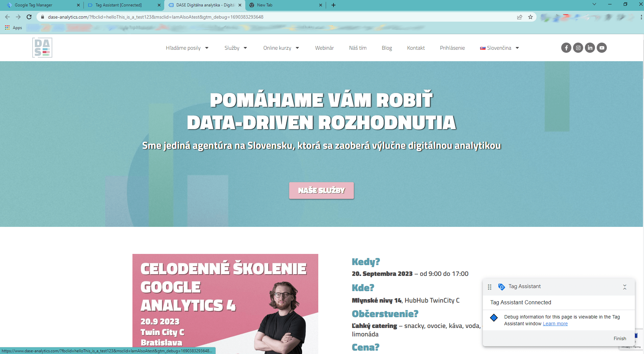The width and height of the screenshot is (644, 354).
Task: Click the Občerstvenie? heading
Action: click(x=385, y=314)
